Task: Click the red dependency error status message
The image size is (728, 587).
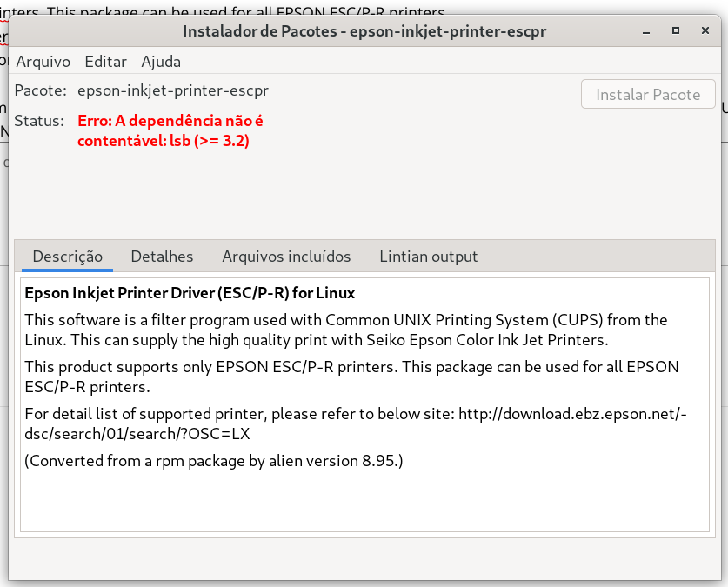Action: point(170,130)
